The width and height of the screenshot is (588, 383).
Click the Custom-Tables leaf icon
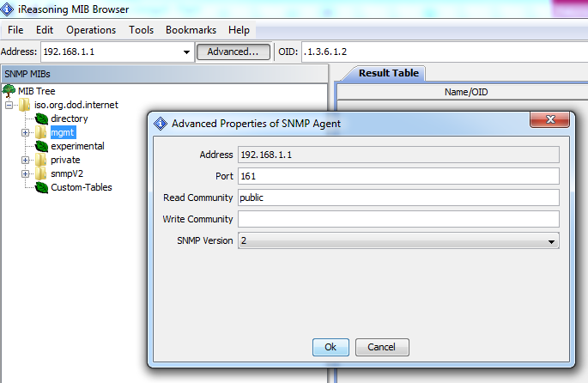click(x=41, y=187)
